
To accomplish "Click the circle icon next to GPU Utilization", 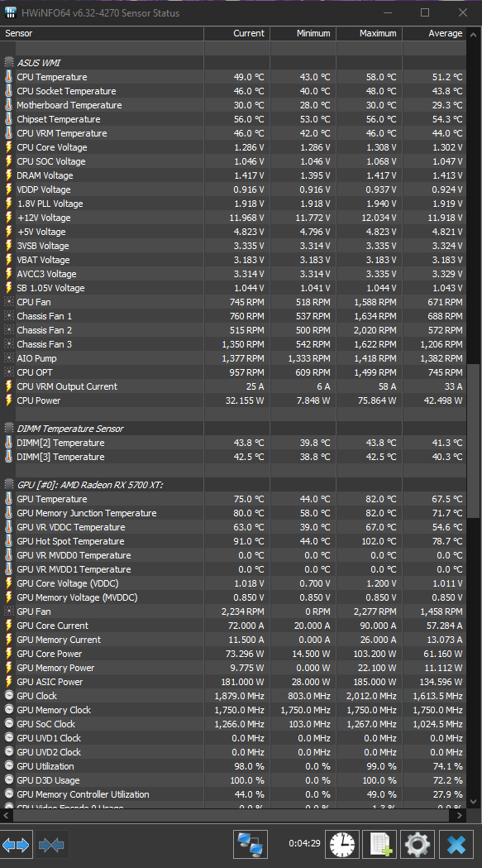I will point(8,766).
